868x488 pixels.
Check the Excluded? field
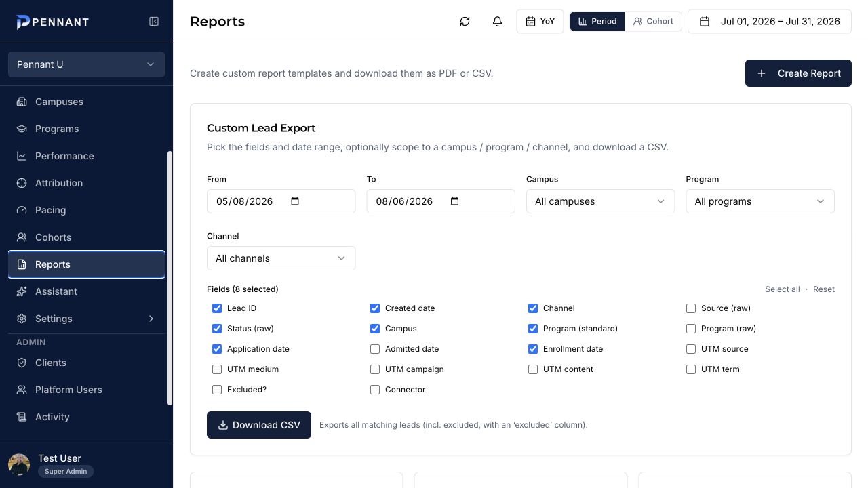(217, 390)
